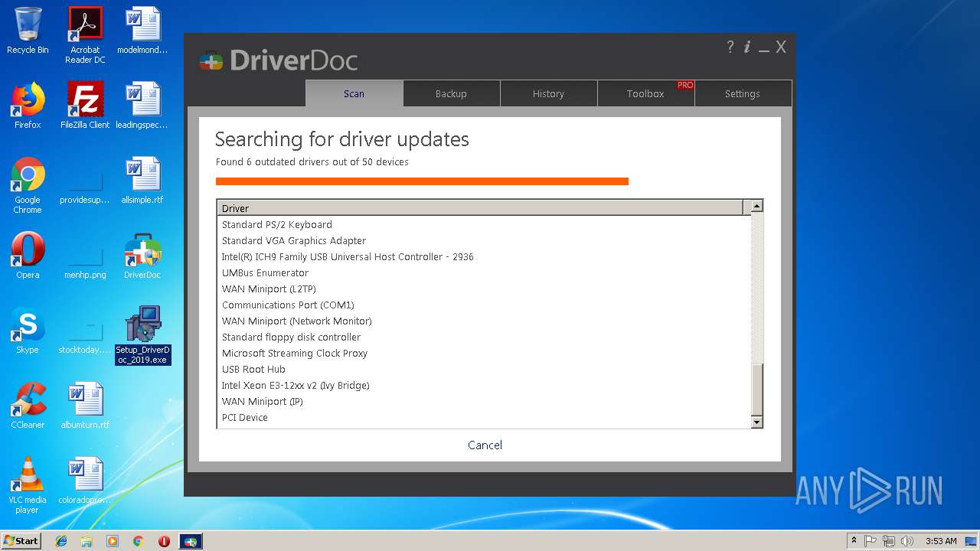Screen dimensions: 980x551
Task: Select the Opera desktop icon
Action: [x=28, y=256]
